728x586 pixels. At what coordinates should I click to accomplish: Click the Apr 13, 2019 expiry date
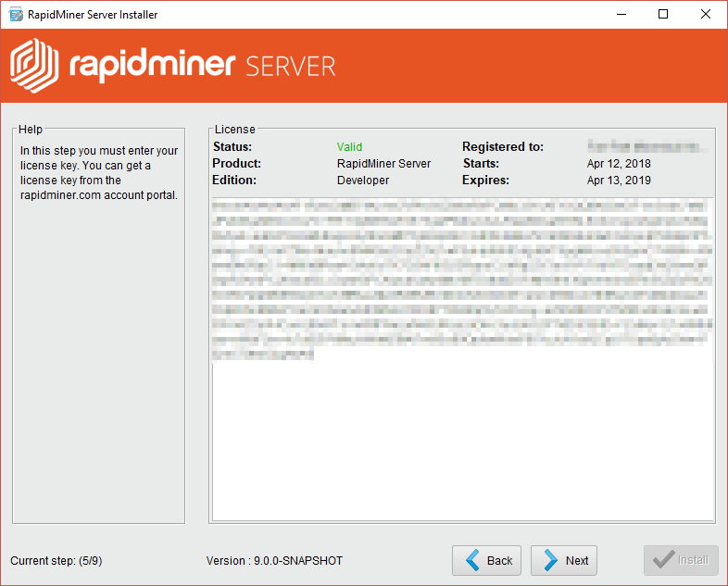(x=619, y=181)
